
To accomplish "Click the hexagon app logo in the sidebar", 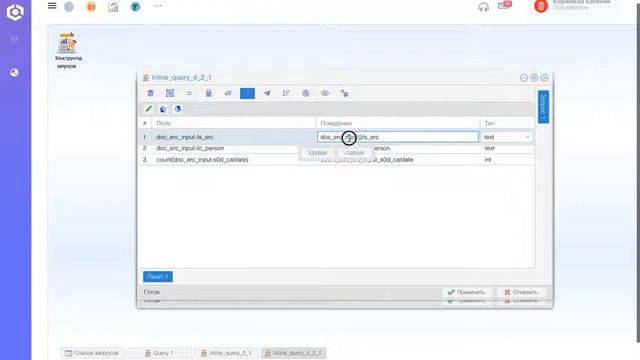I will [x=15, y=12].
